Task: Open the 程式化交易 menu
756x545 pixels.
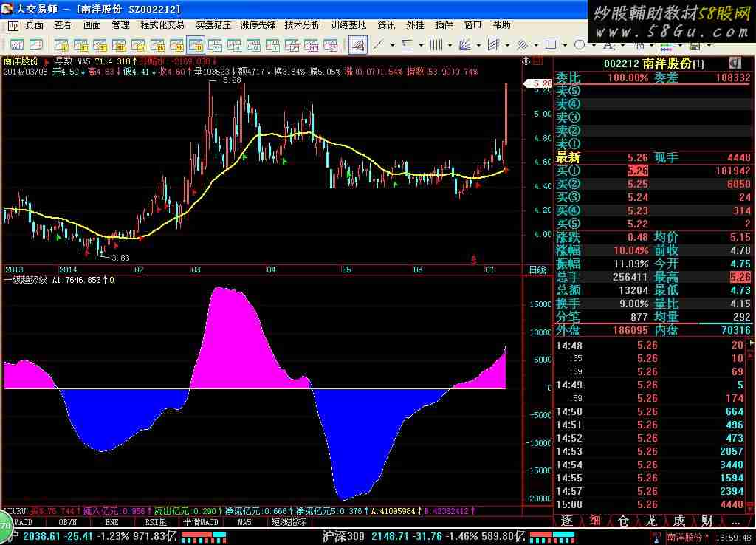Action: tap(162, 25)
